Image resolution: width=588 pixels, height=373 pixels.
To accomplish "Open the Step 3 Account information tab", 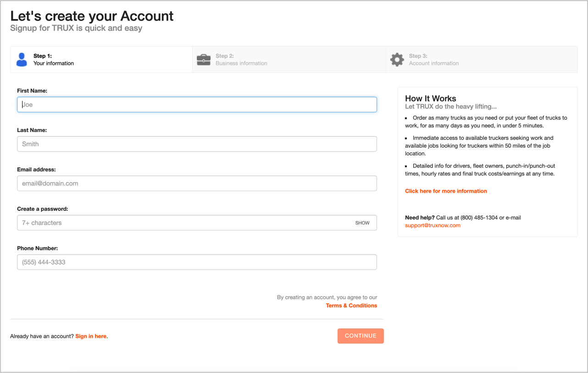I will (x=482, y=60).
